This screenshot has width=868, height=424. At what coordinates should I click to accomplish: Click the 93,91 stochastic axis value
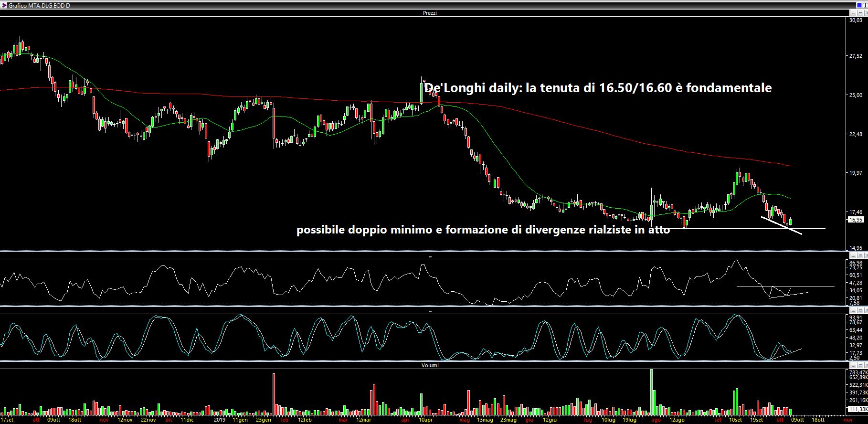(x=856, y=318)
